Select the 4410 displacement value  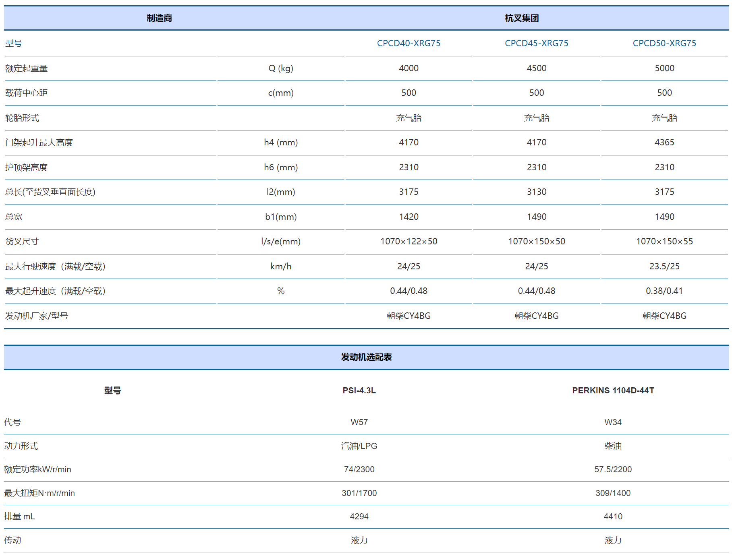tap(613, 517)
